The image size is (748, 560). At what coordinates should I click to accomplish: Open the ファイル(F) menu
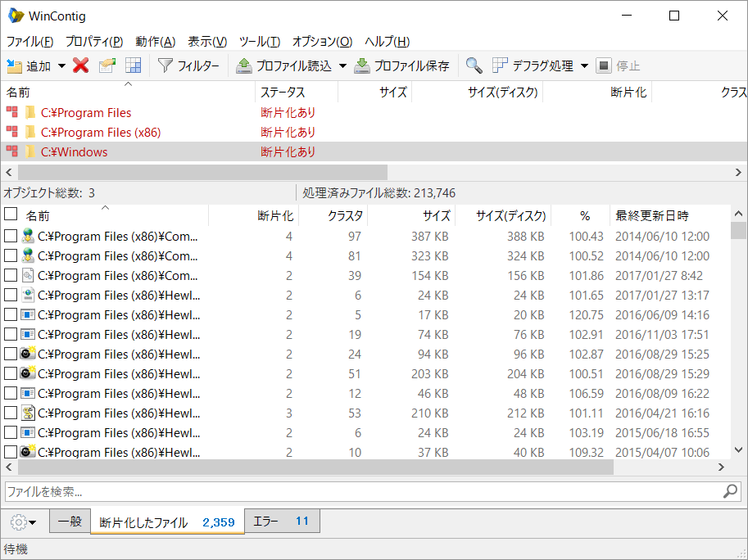29,42
